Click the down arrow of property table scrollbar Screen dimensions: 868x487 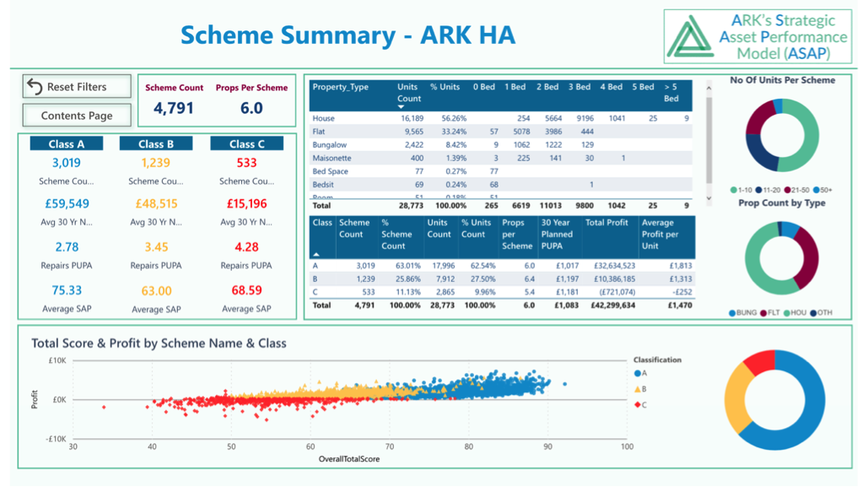(x=708, y=198)
